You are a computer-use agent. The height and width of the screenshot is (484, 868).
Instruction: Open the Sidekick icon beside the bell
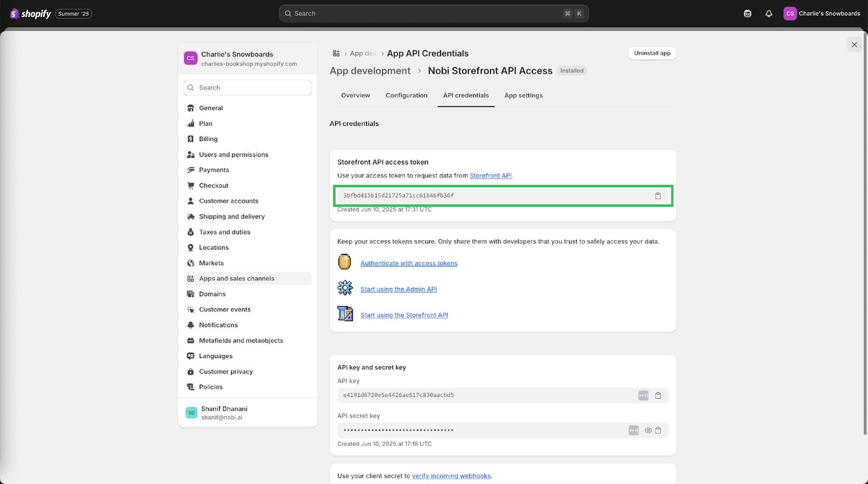(x=747, y=13)
